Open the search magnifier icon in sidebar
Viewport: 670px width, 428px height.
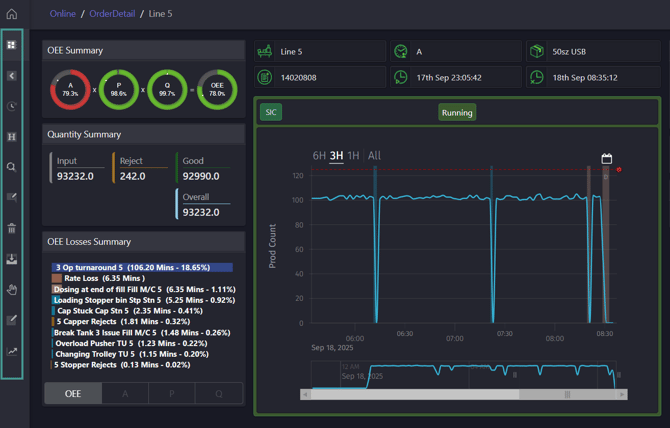click(x=12, y=167)
